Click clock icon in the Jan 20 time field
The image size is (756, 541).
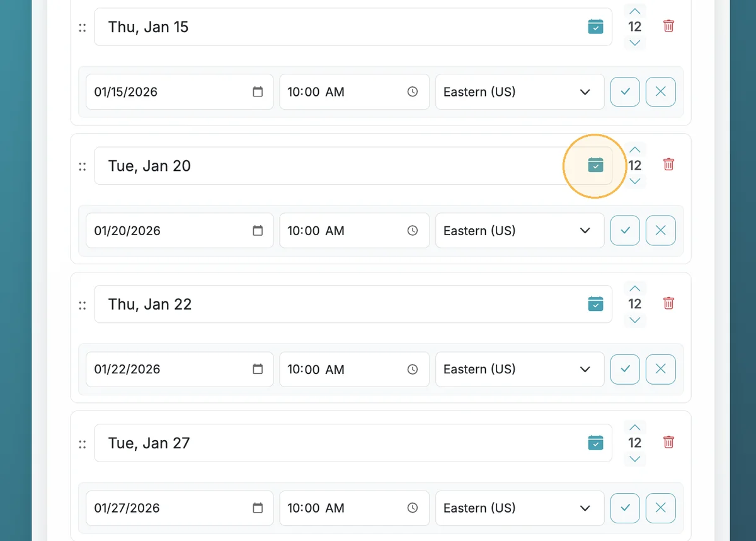click(413, 231)
